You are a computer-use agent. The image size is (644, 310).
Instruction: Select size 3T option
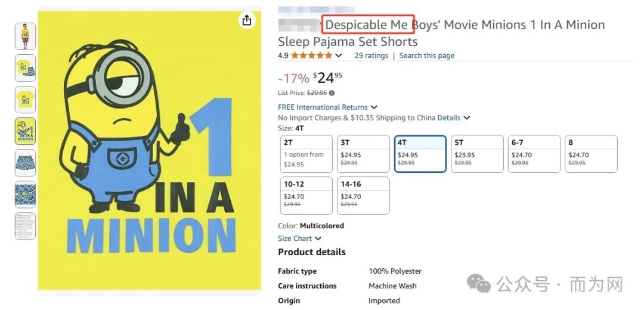pyautogui.click(x=363, y=154)
